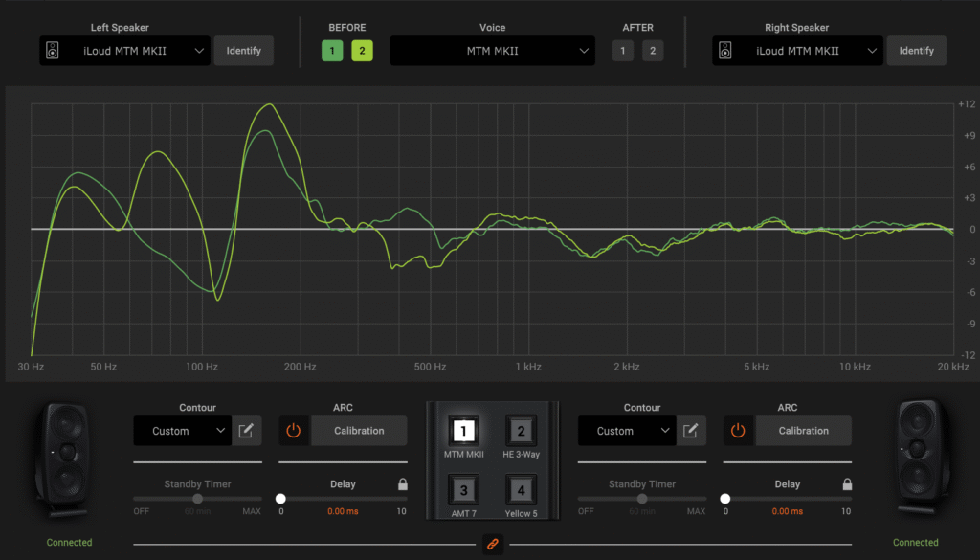
Task: Unlock the left speaker Delay lock
Action: tap(403, 483)
